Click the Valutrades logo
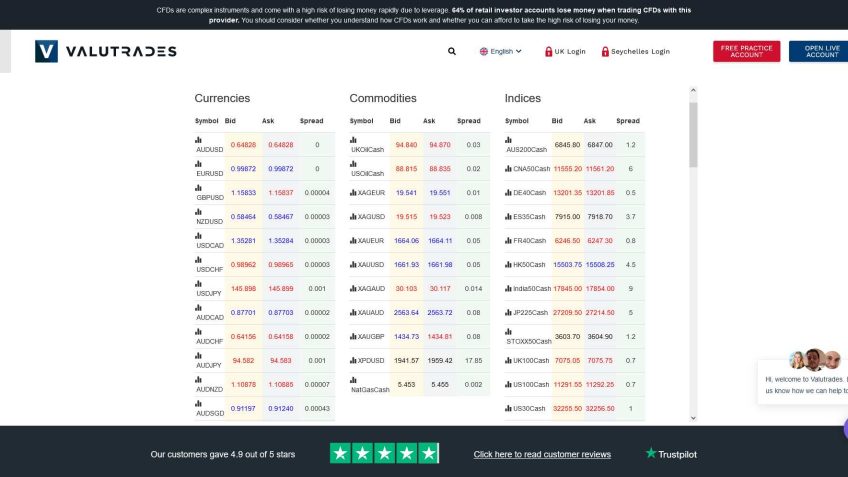The height and width of the screenshot is (477, 848). point(105,51)
